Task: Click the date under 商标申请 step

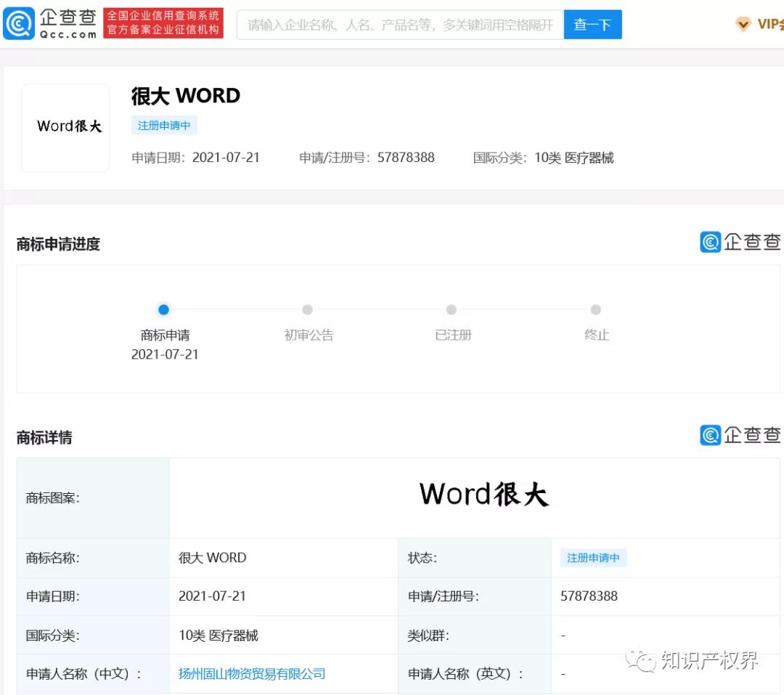Action: (165, 354)
